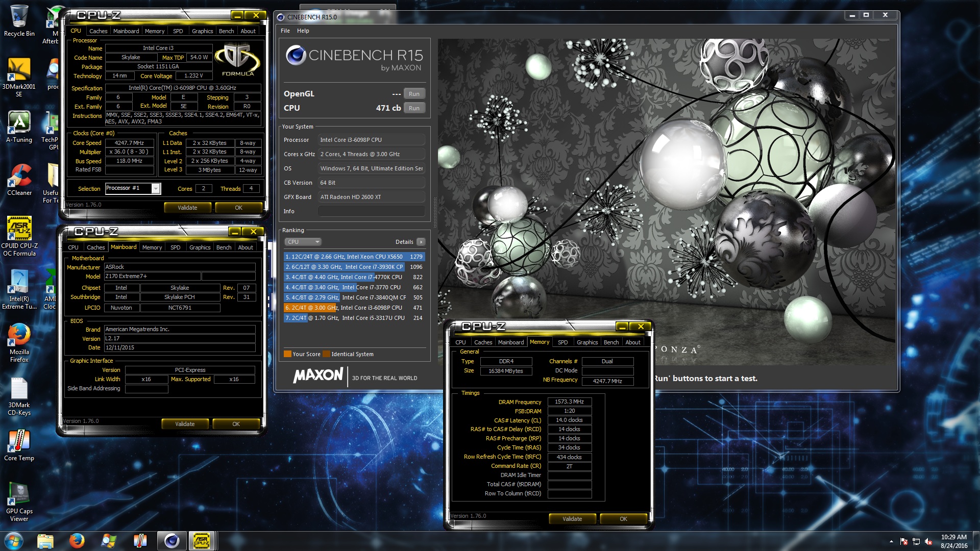Click the action center flag in tray

[x=904, y=541]
